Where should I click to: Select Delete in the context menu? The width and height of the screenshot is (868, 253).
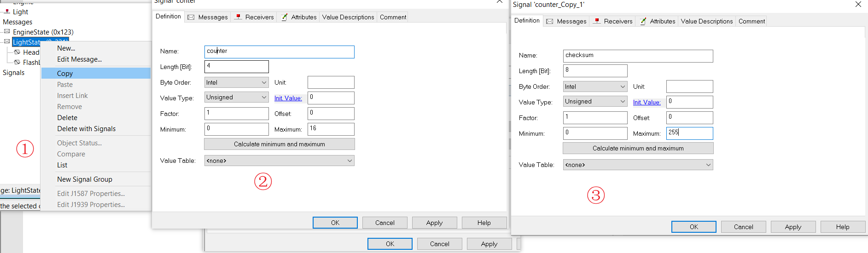(96, 118)
